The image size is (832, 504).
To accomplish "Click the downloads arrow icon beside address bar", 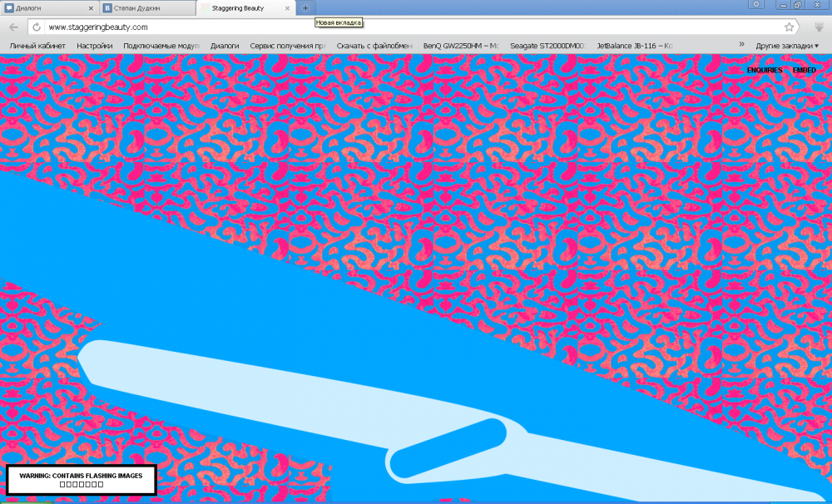I will [819, 27].
